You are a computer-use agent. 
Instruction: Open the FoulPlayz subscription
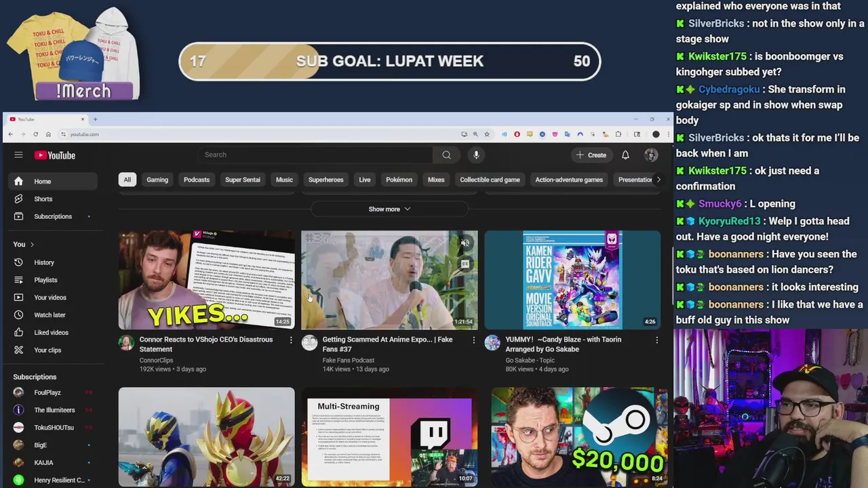tap(52, 392)
